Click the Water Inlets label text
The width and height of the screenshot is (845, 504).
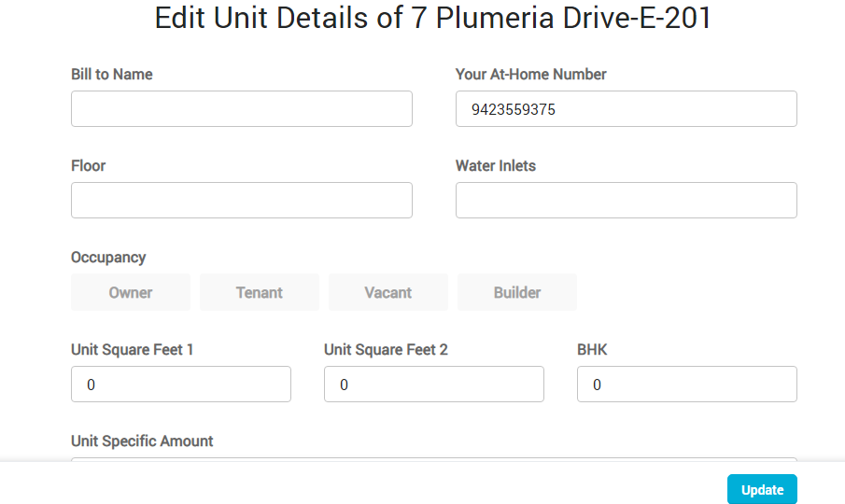pyautogui.click(x=496, y=165)
